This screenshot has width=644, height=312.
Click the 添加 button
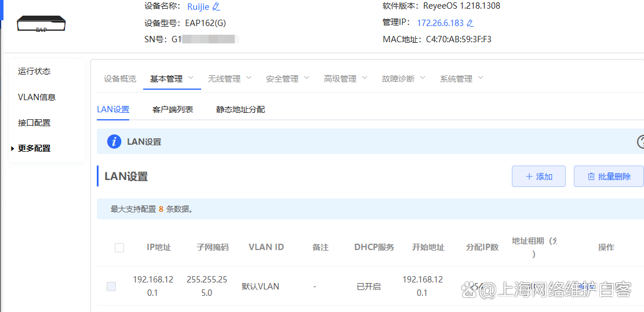[539, 177]
